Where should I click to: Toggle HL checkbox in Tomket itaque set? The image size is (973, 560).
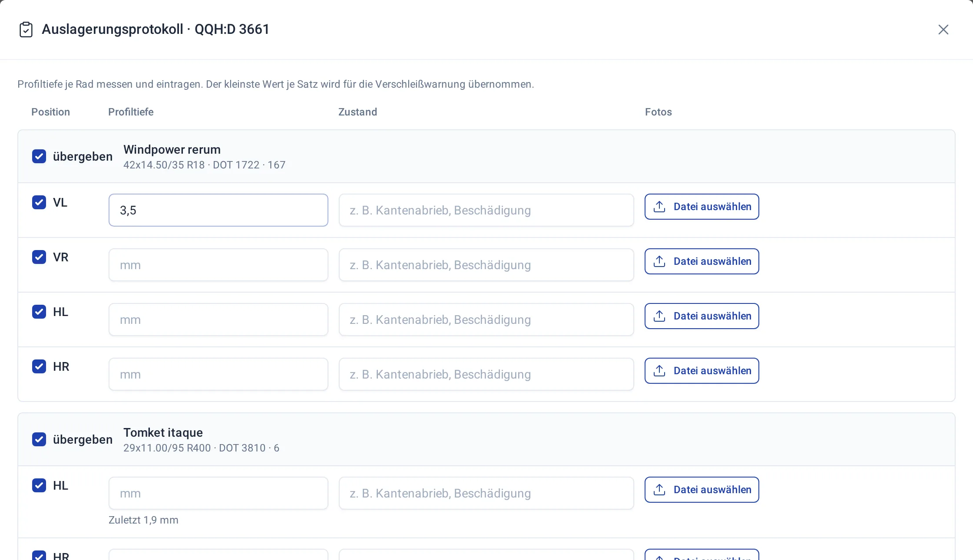39,485
